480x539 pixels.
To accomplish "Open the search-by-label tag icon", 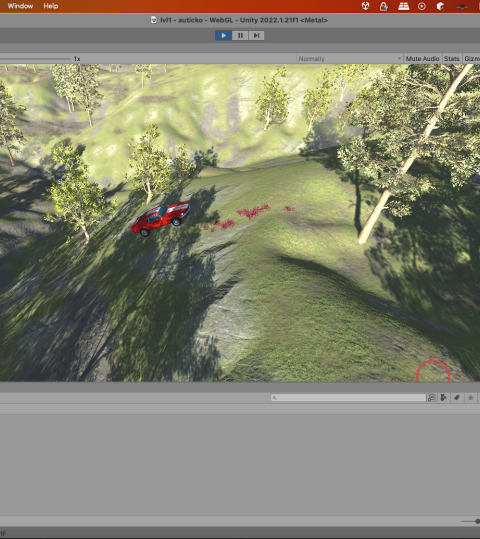I will coord(457,398).
